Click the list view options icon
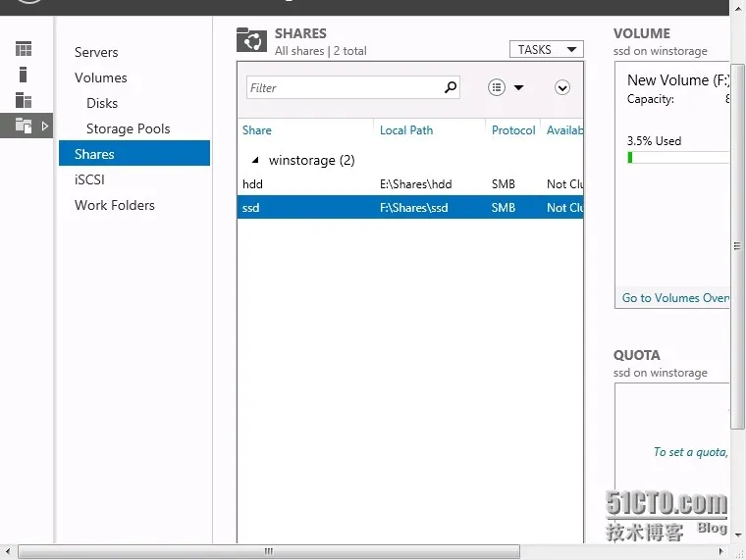 (x=497, y=87)
